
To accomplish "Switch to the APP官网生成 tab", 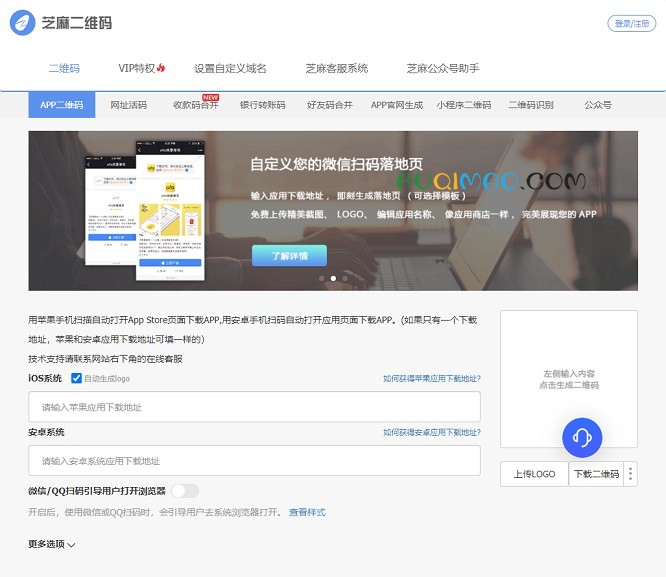I will pyautogui.click(x=397, y=105).
